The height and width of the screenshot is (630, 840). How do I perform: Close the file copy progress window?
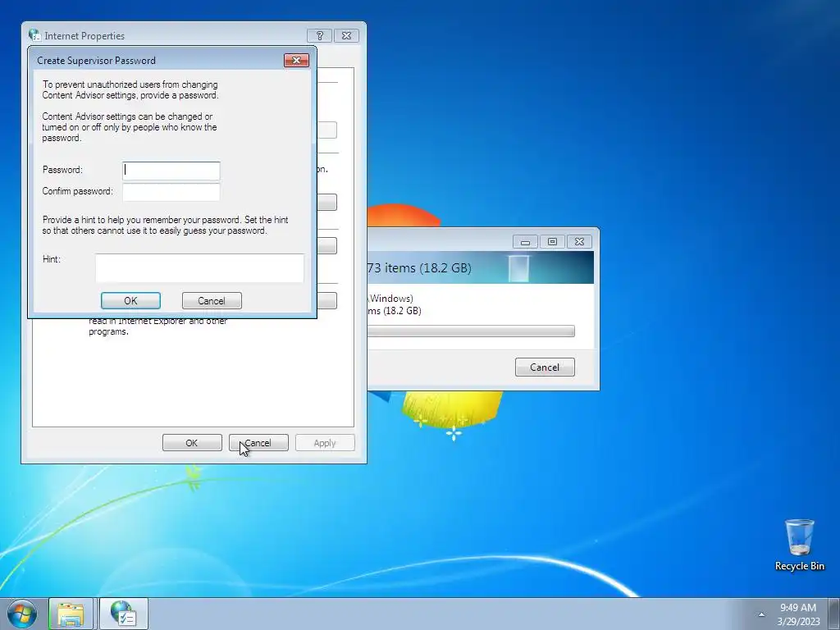579,242
